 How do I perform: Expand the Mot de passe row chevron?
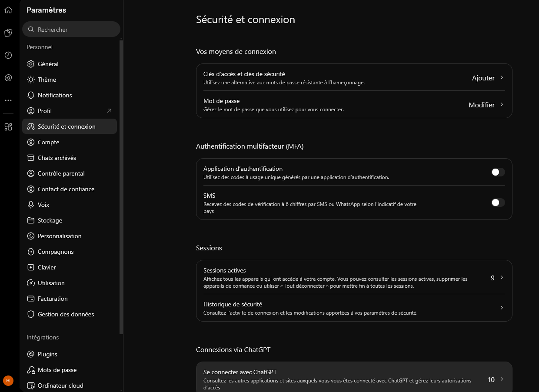[502, 104]
